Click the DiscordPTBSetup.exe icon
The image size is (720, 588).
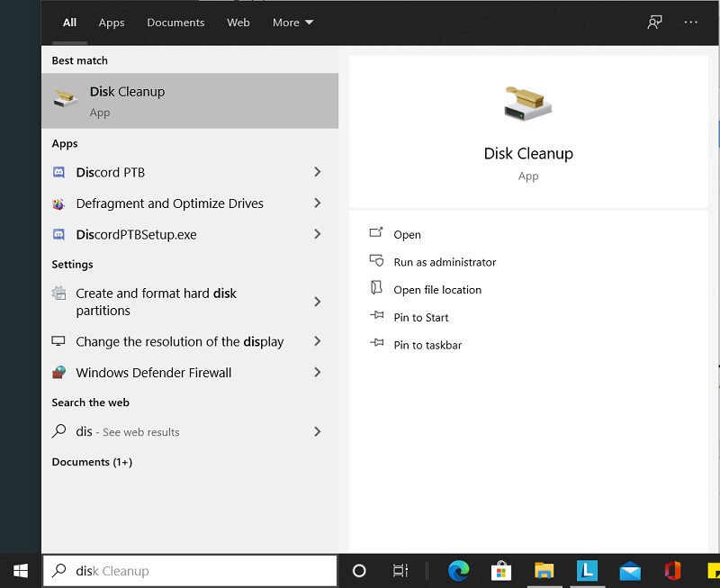coord(58,235)
